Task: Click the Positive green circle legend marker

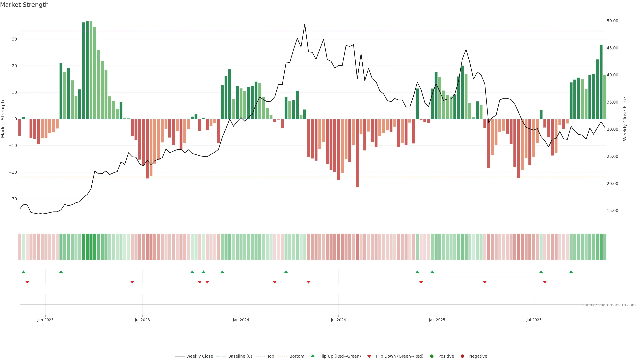Action: point(432,356)
